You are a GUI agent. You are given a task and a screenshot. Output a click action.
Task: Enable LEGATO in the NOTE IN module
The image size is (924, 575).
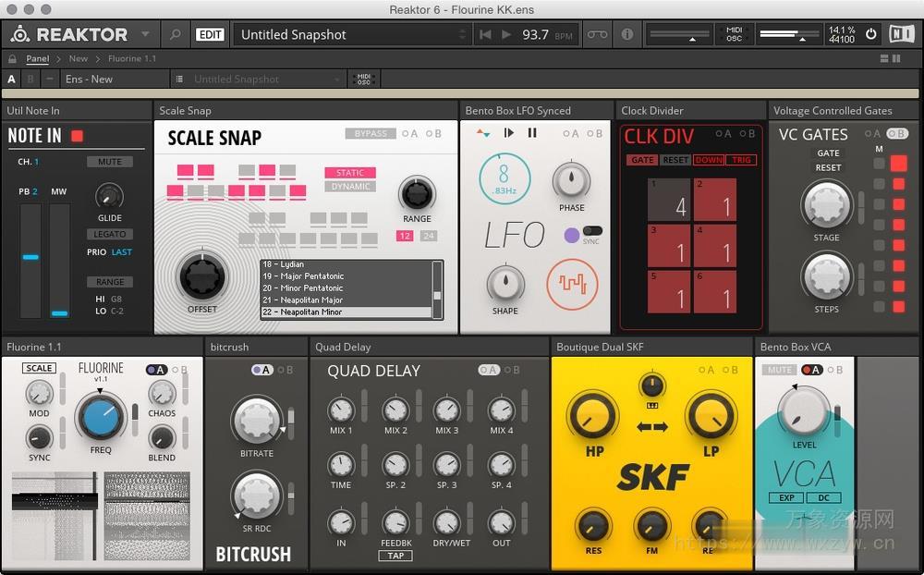109,234
